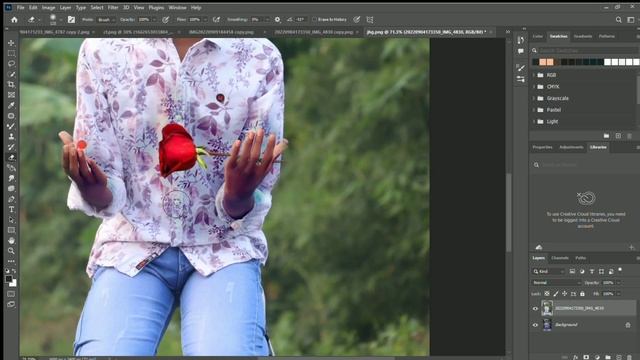The height and width of the screenshot is (360, 640).
Task: Open the layer filter Kind dropdown
Action: tap(548, 271)
